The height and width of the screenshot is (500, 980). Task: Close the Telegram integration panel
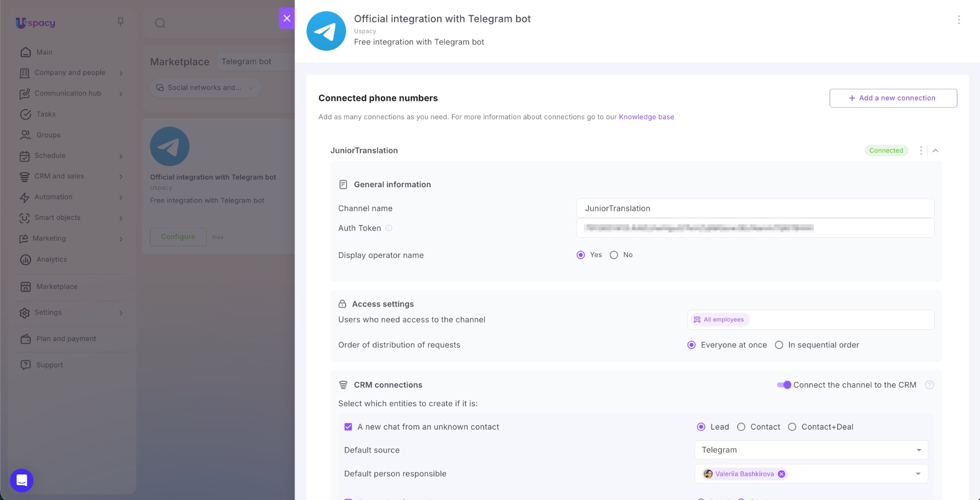287,18
